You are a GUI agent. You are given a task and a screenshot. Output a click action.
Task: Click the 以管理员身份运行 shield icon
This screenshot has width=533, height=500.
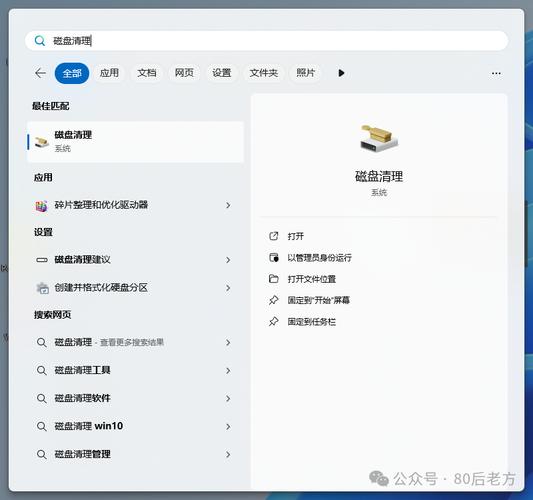click(274, 258)
